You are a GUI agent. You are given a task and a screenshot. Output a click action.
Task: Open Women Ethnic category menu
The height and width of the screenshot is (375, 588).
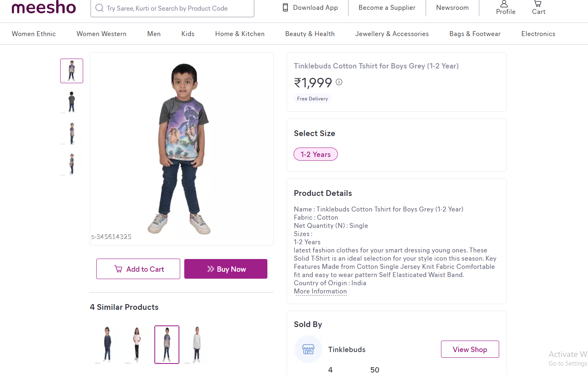click(34, 34)
